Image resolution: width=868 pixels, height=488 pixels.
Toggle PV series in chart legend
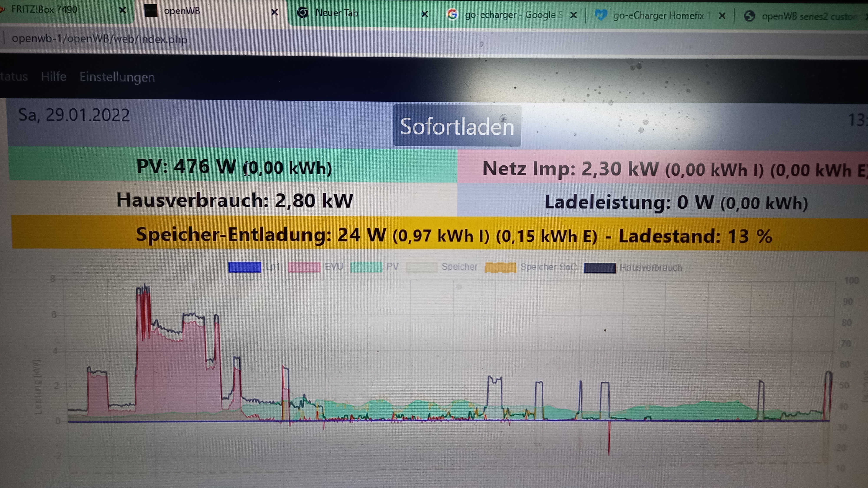click(x=366, y=267)
